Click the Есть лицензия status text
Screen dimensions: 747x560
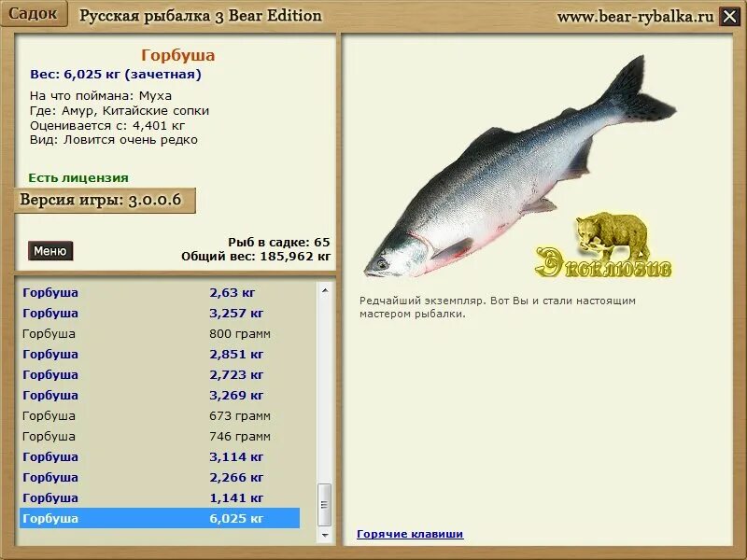tap(78, 177)
